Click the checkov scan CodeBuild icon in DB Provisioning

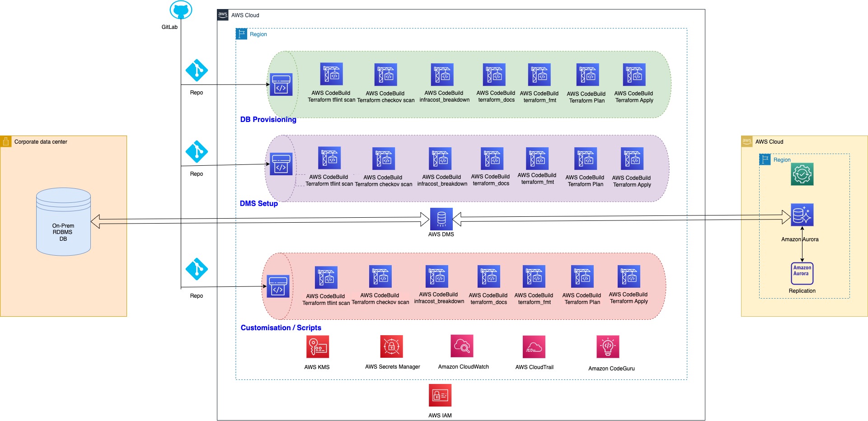click(386, 75)
